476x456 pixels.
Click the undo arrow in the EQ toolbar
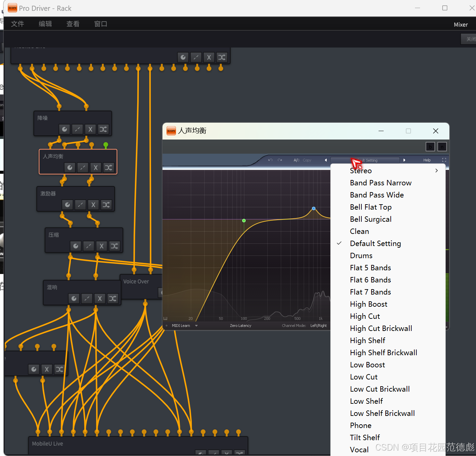coord(270,160)
